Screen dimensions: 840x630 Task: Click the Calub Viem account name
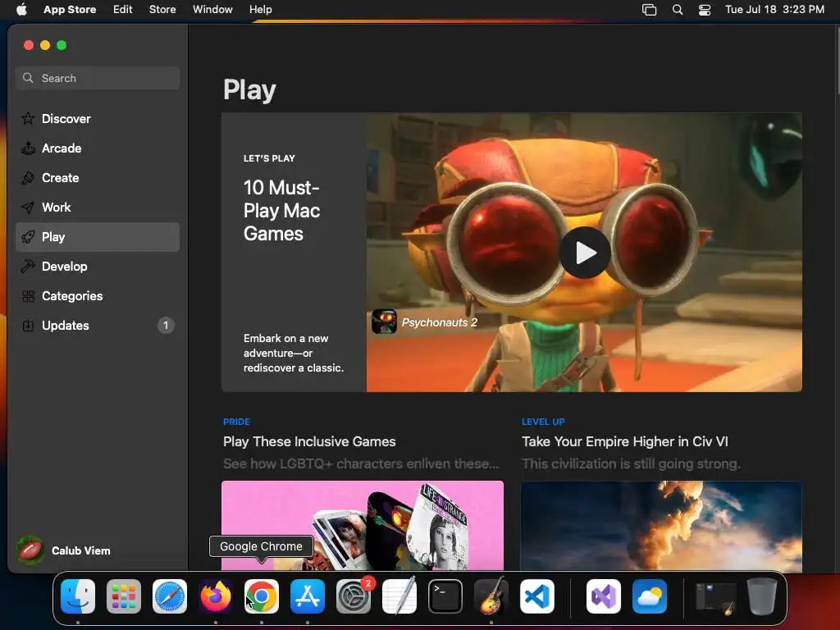click(81, 550)
